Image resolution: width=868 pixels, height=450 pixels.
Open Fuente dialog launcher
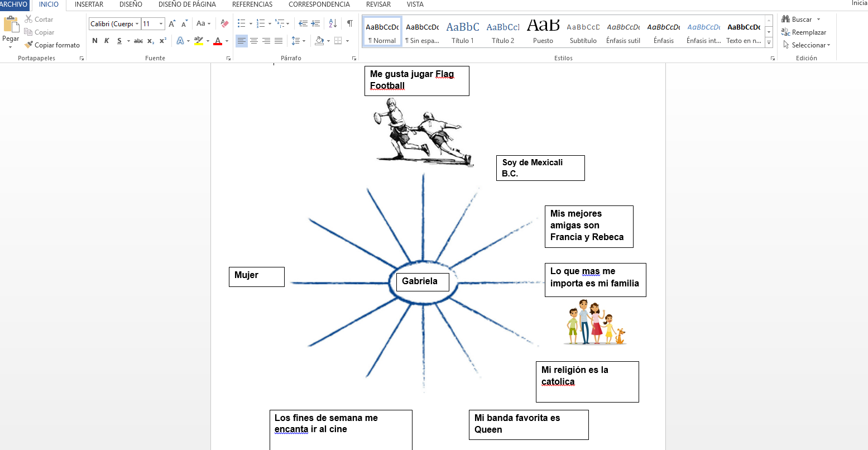coord(228,58)
